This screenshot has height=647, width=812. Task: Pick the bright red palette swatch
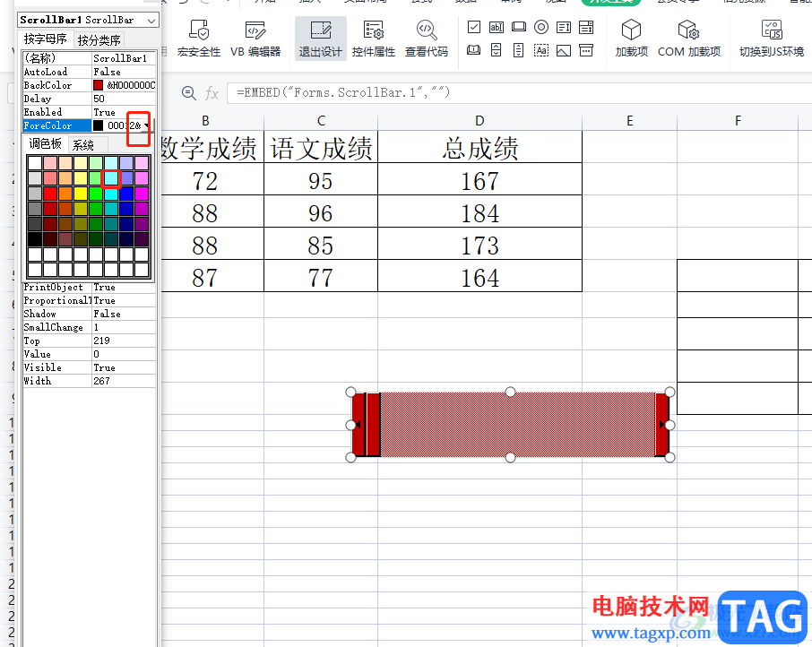[50, 194]
